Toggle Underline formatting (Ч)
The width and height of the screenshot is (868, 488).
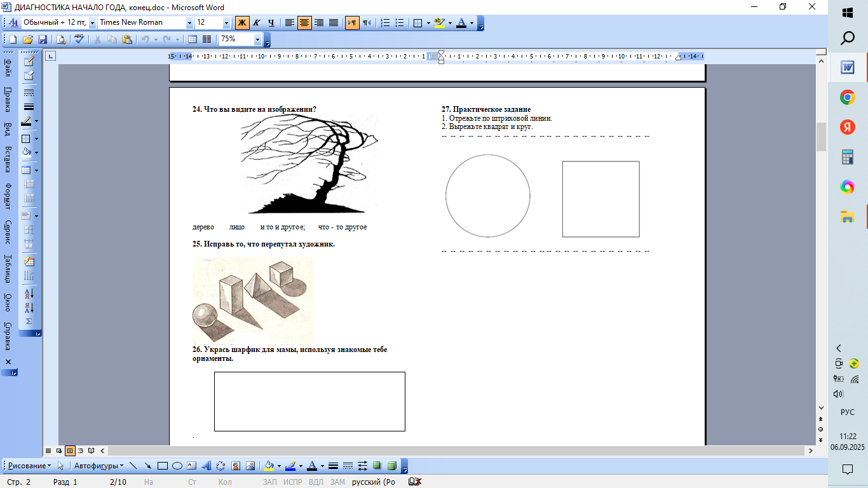click(x=271, y=23)
